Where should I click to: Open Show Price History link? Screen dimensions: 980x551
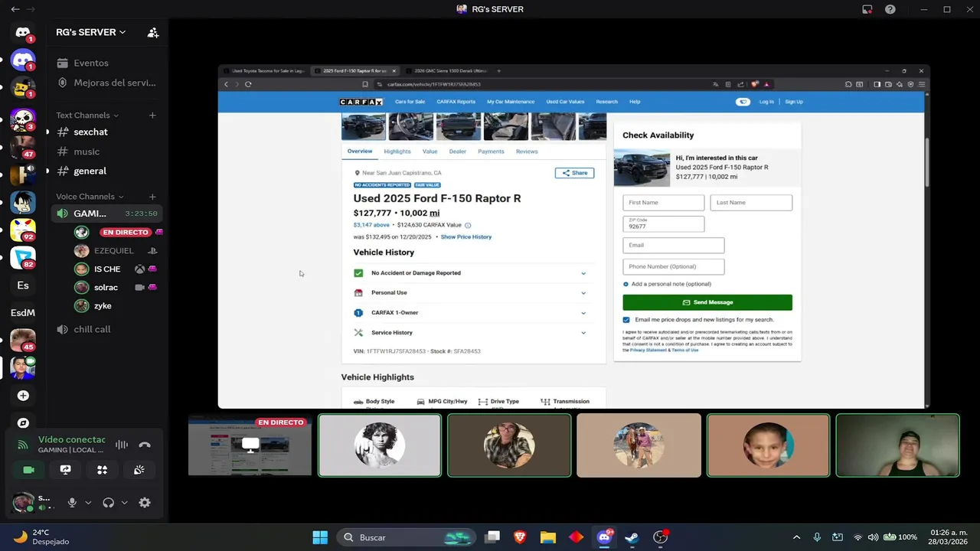point(466,237)
